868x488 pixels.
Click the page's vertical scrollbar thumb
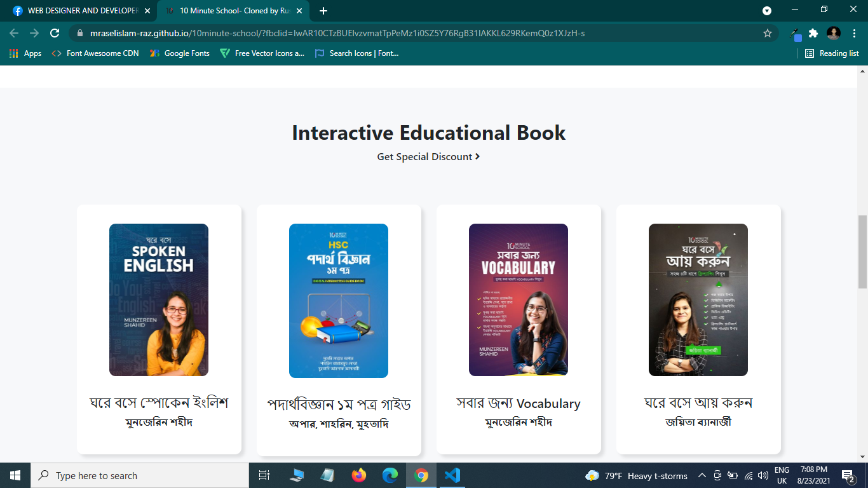point(862,251)
